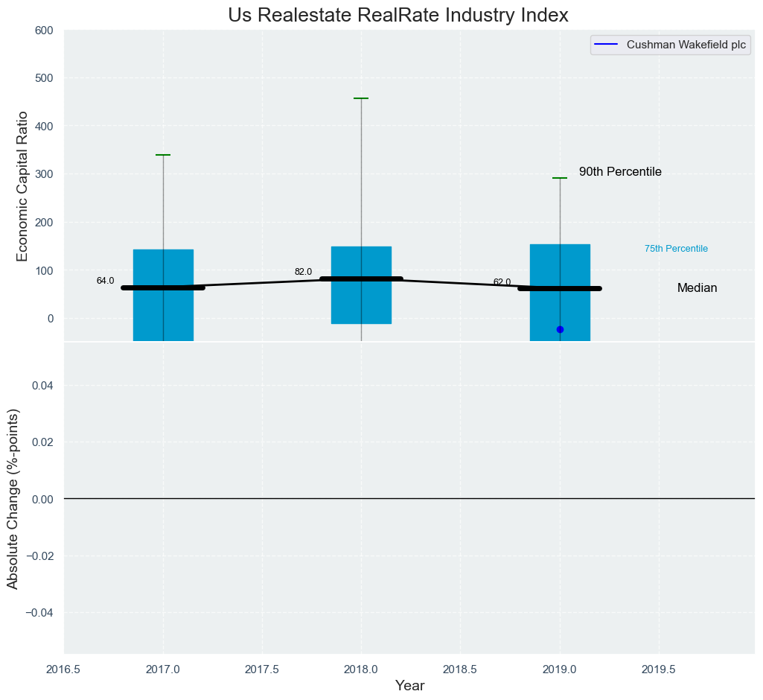Click the thick median marker for 2018
This screenshot has height=700, width=763.
click(361, 279)
